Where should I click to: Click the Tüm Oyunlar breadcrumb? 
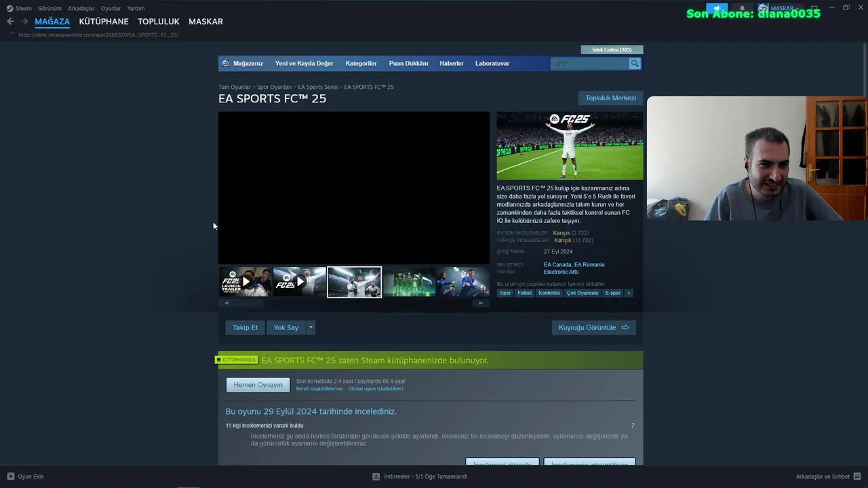(234, 87)
